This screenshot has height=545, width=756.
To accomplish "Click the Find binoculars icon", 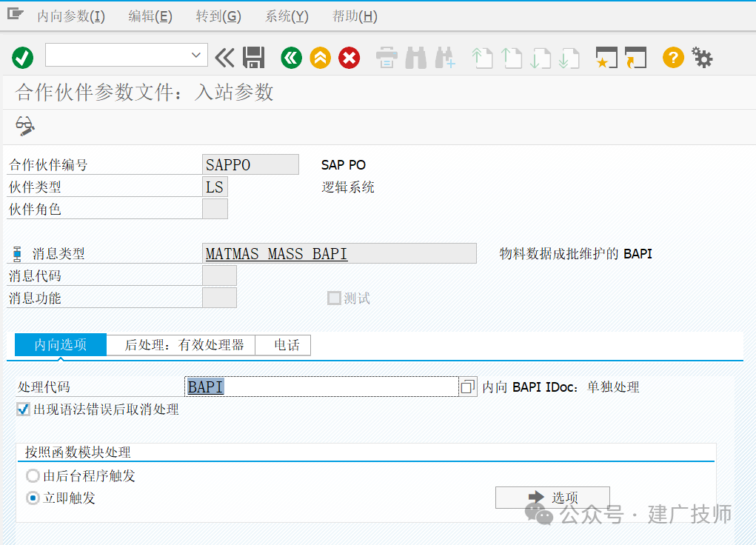I will (415, 58).
